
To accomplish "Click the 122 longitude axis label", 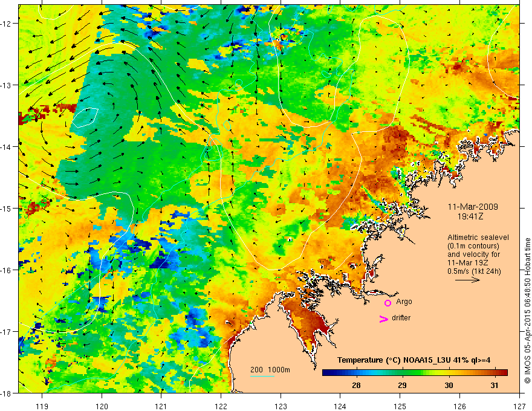I will click(221, 406).
